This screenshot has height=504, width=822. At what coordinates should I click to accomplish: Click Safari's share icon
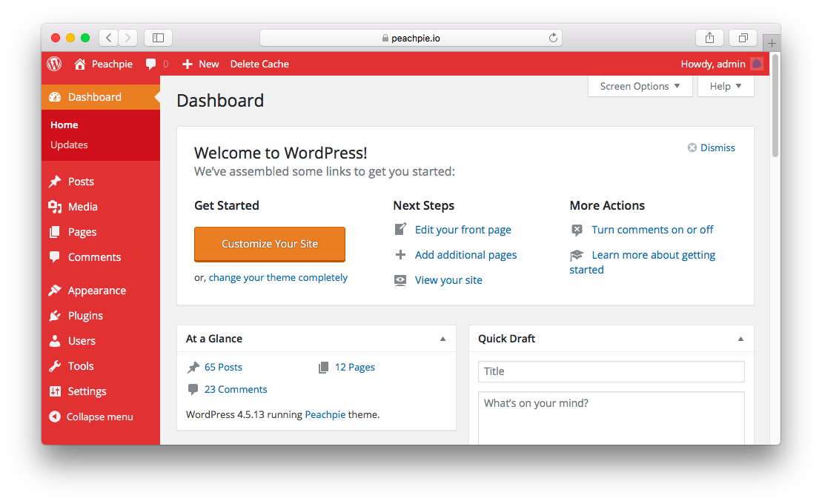tap(709, 38)
